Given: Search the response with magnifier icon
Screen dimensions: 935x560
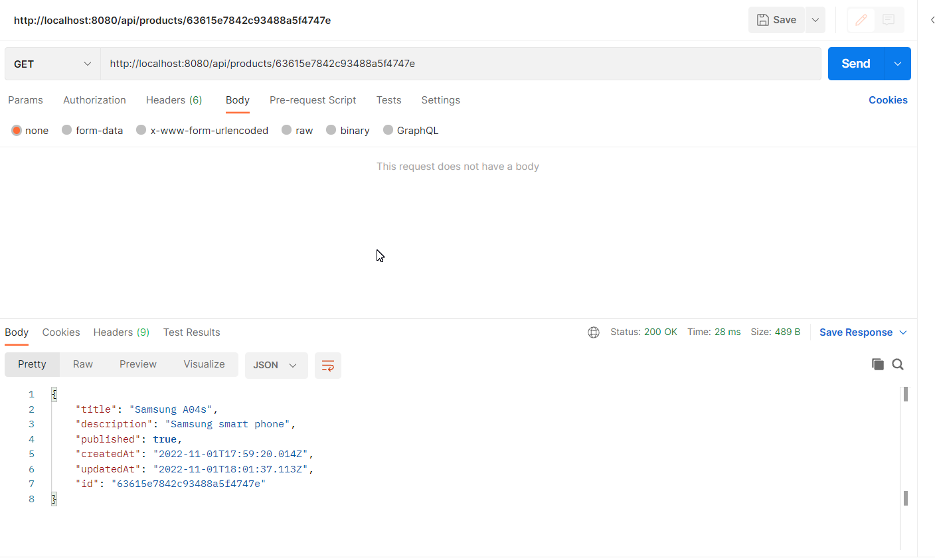Looking at the screenshot, I should [x=898, y=364].
